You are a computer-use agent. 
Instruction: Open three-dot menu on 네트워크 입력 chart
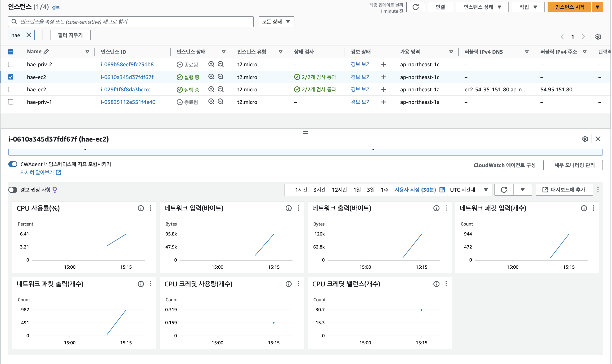pyautogui.click(x=298, y=208)
